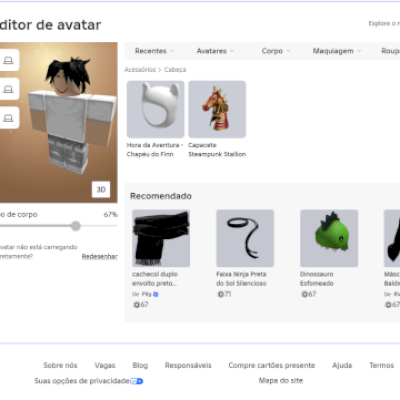Click the Cabeça breadcrumb
This screenshot has width=400, height=400.
click(x=175, y=70)
